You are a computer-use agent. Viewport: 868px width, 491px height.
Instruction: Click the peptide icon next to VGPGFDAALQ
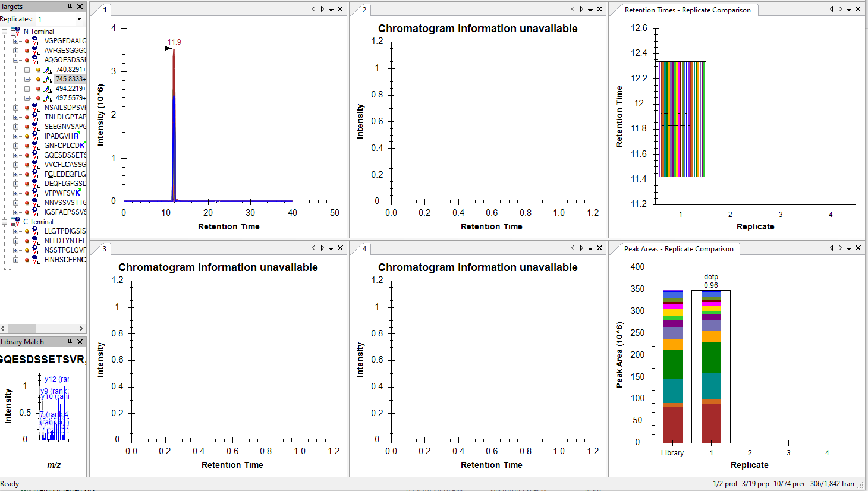click(36, 41)
